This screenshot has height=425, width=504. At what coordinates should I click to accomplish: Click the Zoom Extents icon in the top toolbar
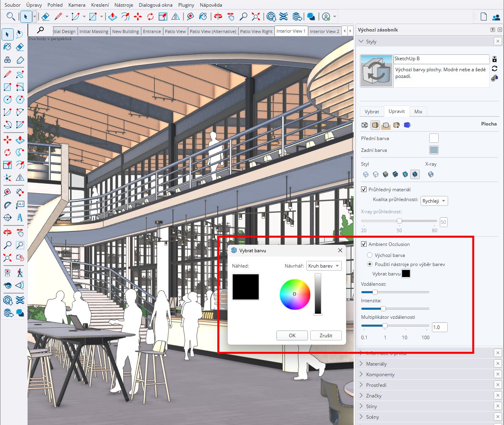(256, 17)
